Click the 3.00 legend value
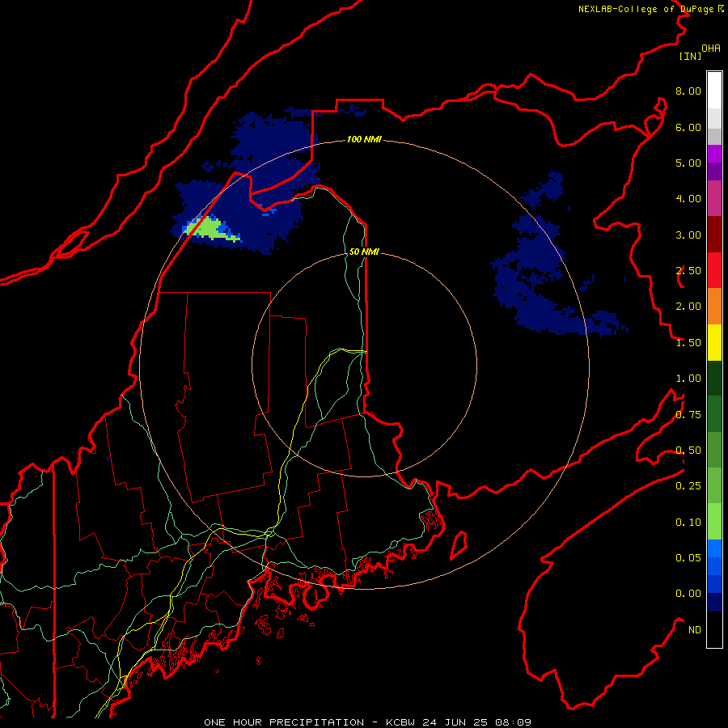The height and width of the screenshot is (728, 728). point(688,235)
